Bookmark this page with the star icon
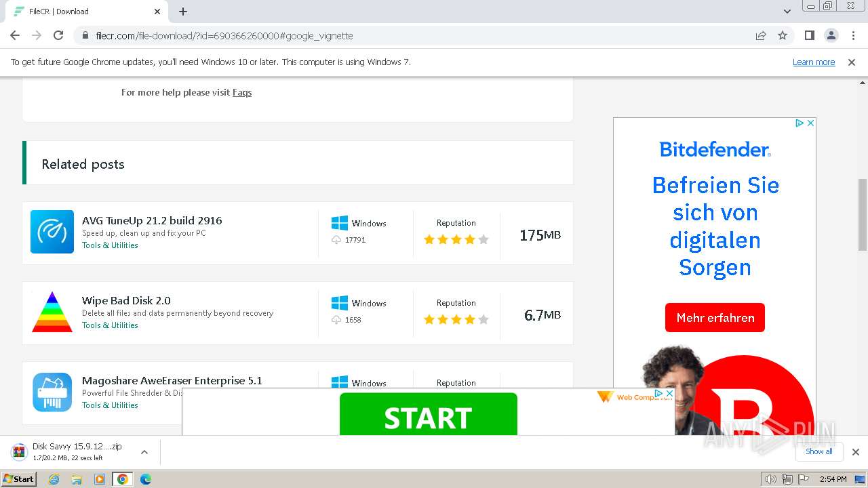The height and width of the screenshot is (488, 868). point(783,35)
